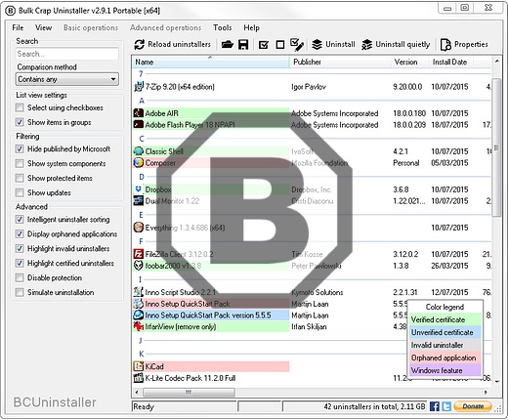This screenshot has width=508, height=420.
Task: Save list using the floppy disk icon
Action: [243, 45]
